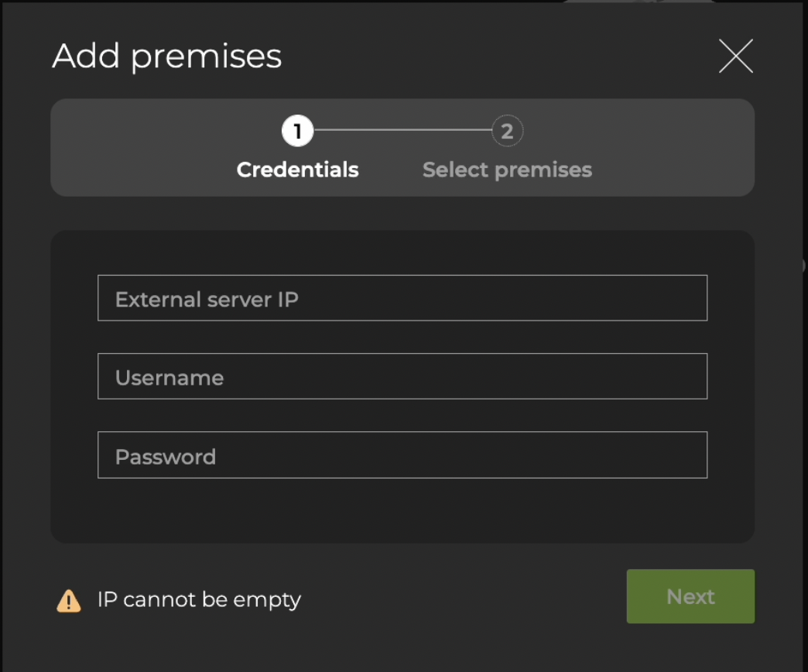Click the Next button label text
The image size is (808, 672).
click(690, 596)
